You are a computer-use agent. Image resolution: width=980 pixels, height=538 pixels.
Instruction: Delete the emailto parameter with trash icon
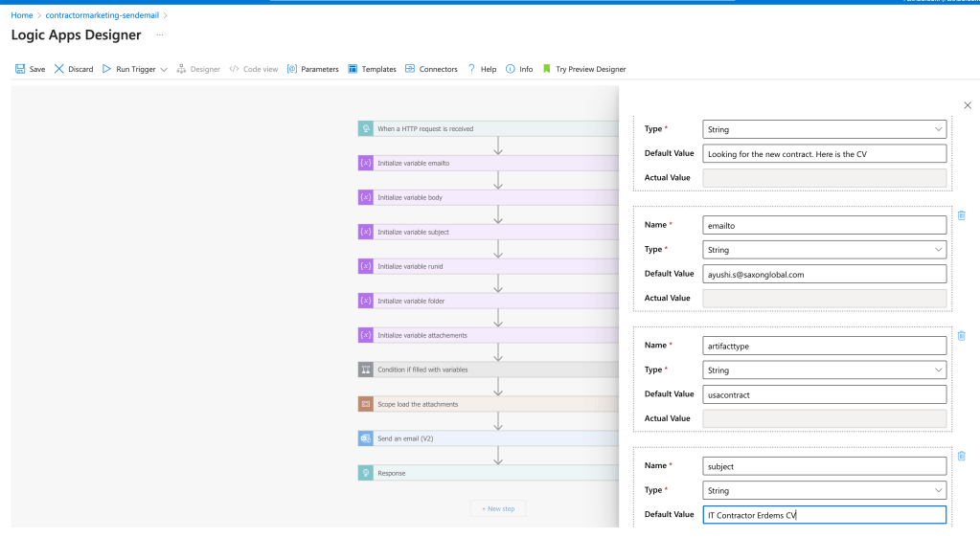961,215
